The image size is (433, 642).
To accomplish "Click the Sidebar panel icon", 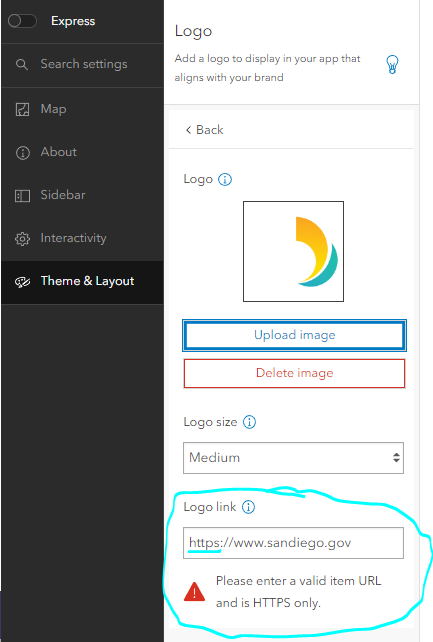I will point(23,196).
